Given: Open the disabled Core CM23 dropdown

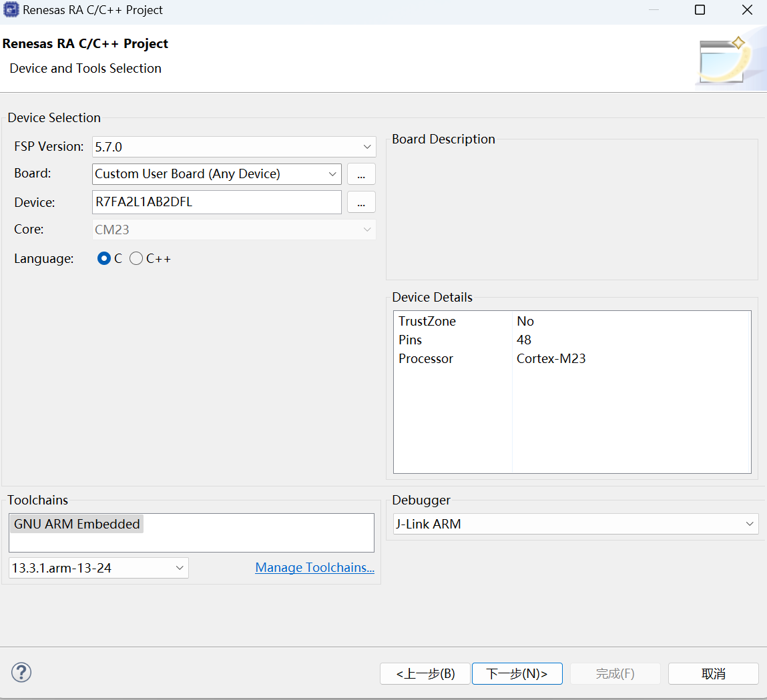Looking at the screenshot, I should pos(234,230).
